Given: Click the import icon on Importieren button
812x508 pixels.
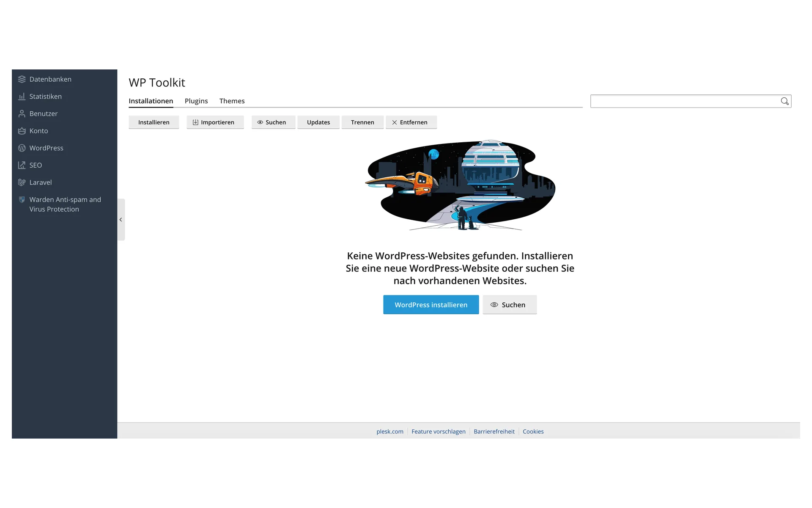Looking at the screenshot, I should [195, 122].
